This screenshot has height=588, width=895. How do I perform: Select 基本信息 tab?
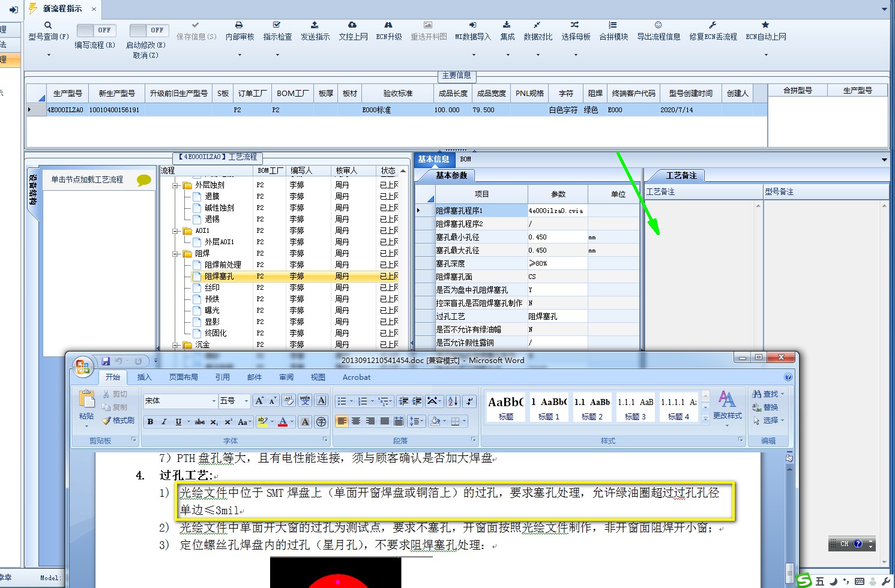tap(433, 160)
